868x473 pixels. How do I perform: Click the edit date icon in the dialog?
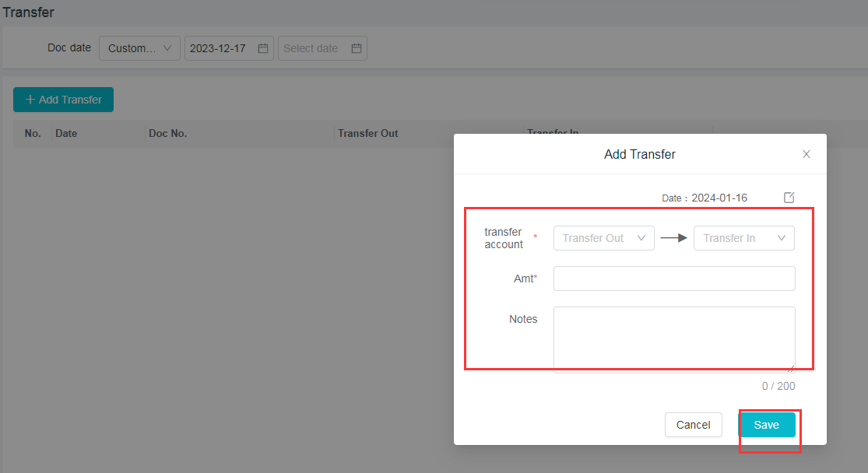[789, 198]
